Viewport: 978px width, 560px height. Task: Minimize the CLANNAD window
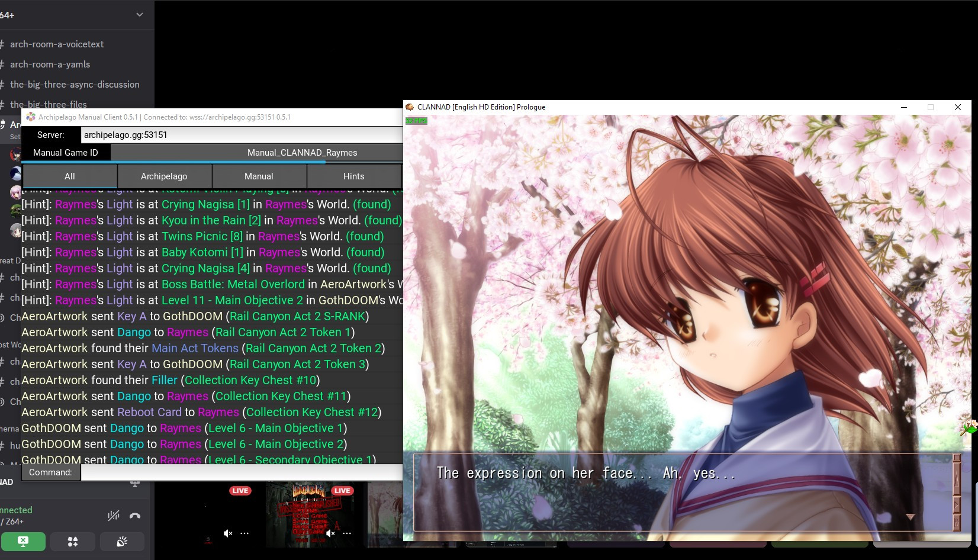(x=904, y=107)
